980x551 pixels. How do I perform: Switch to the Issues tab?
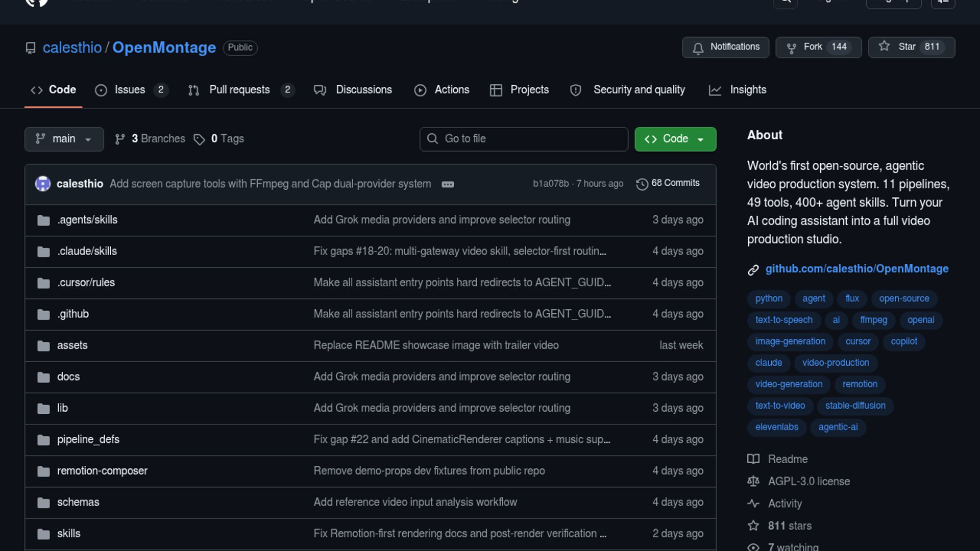(x=130, y=90)
